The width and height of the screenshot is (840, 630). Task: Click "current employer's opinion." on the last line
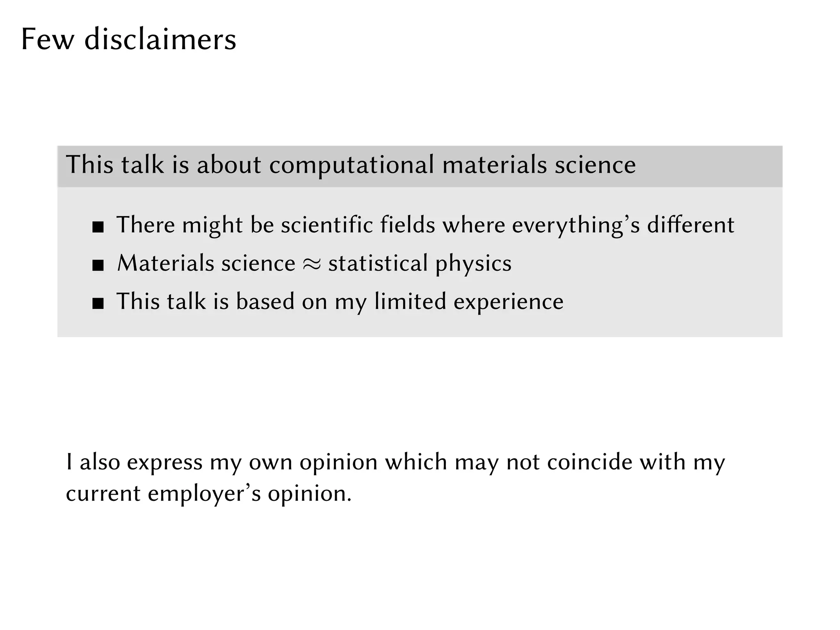209,494
